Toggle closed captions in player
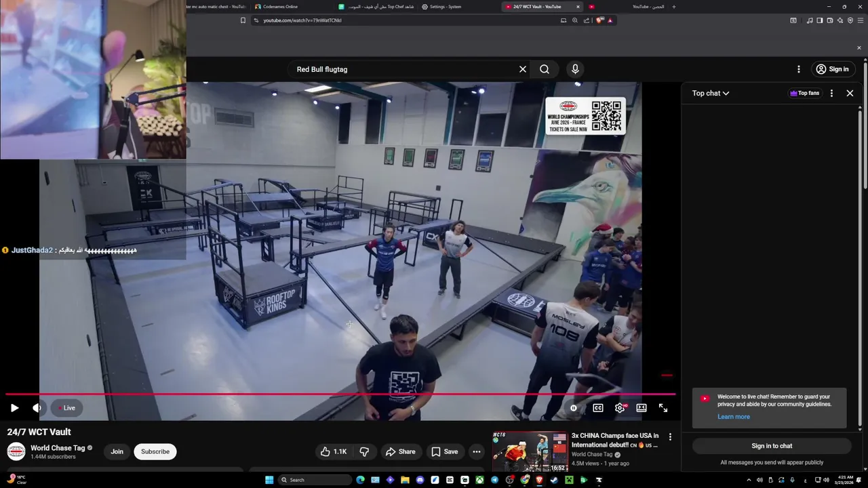Screen dimensions: 868x488 pos(598,408)
